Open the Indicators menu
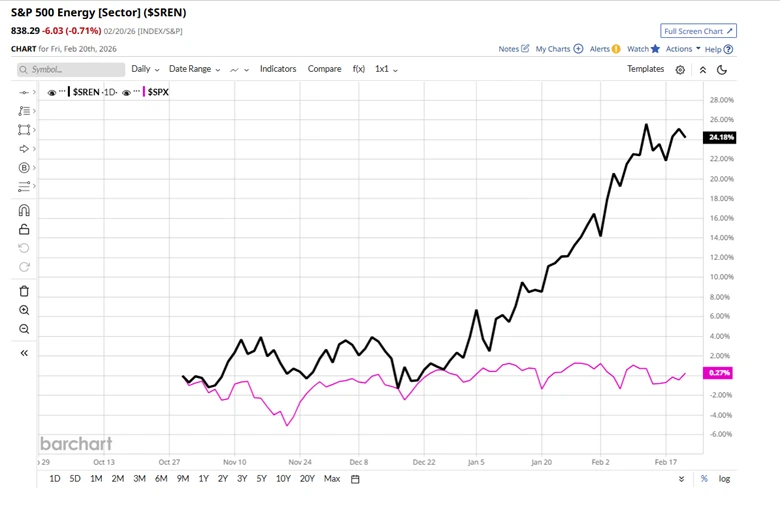 (278, 69)
